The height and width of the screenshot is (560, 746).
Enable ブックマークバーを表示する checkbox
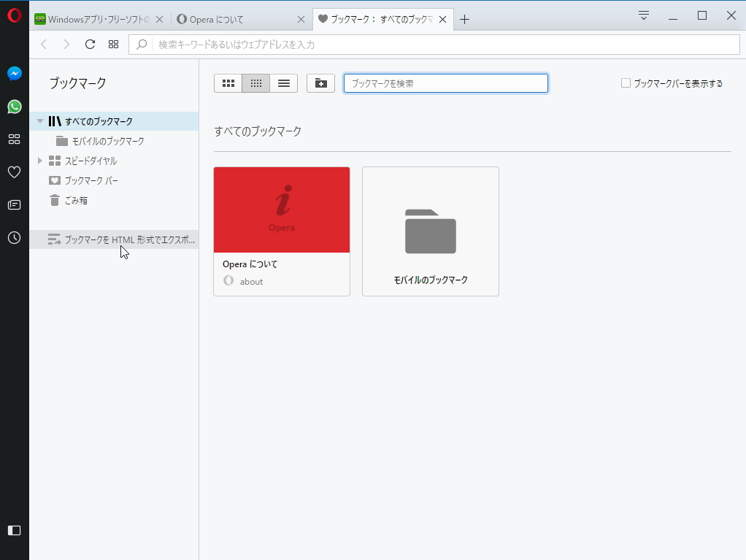(x=626, y=83)
